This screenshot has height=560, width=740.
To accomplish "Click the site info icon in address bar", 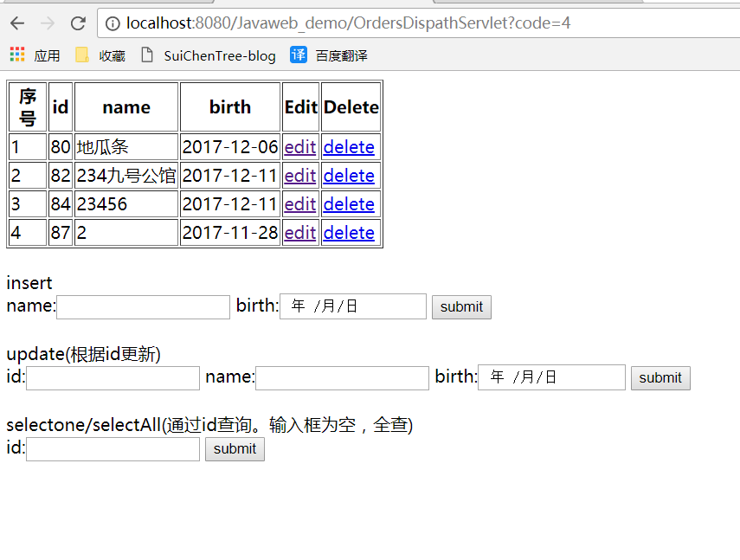I will [113, 23].
